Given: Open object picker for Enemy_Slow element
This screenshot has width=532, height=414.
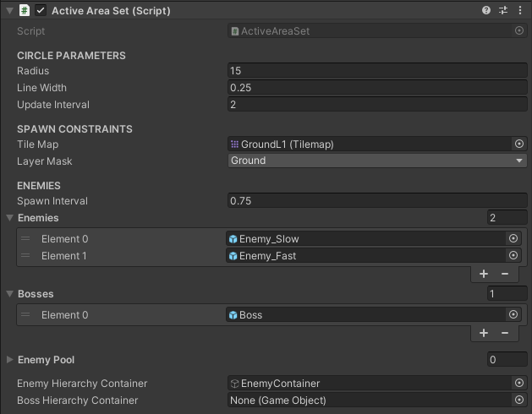Looking at the screenshot, I should pos(513,238).
